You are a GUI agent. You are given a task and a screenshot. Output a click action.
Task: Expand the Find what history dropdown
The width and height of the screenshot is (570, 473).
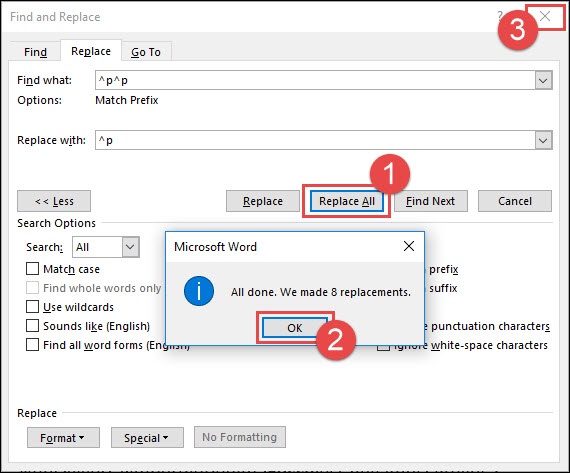[543, 80]
